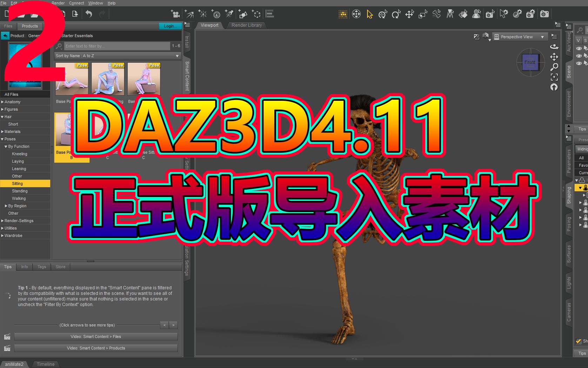This screenshot has height=368, width=588.
Task: Click the Create New Null icon
Action: [x=256, y=14]
